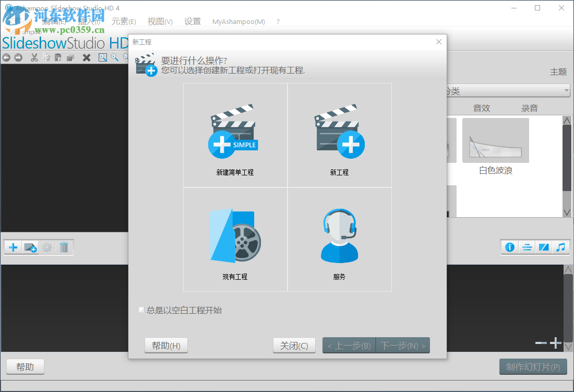
Task: Click the info panel icon
Action: tap(509, 247)
